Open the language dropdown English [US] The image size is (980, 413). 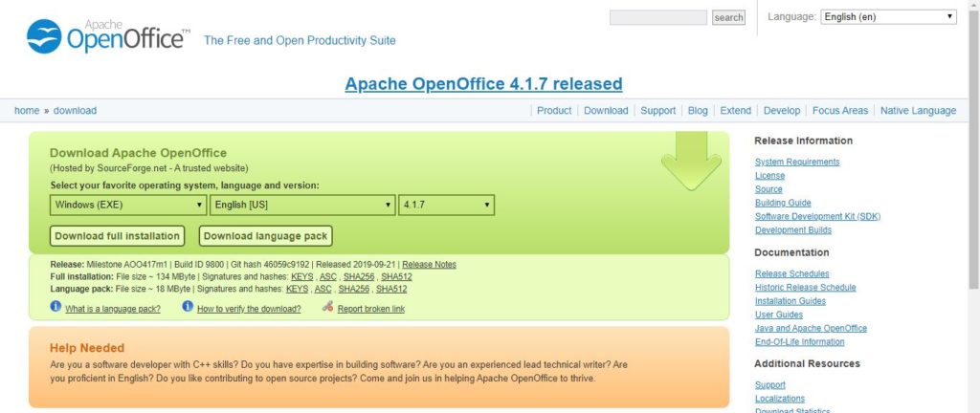click(x=302, y=205)
